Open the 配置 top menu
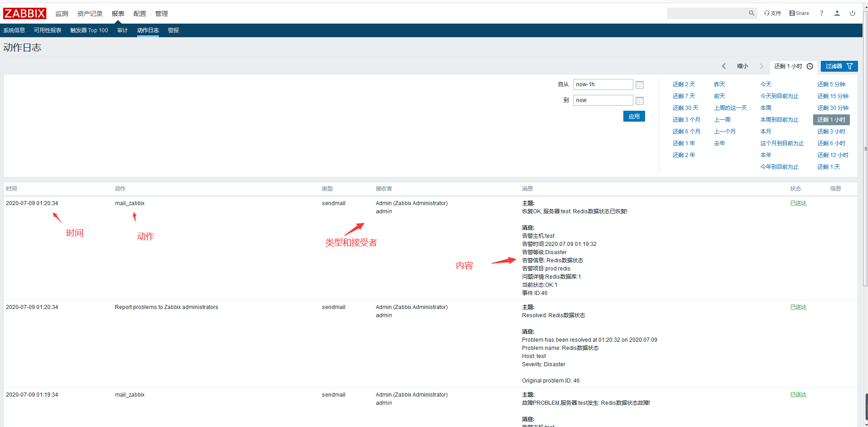Screen dimensions: 868x427 [x=140, y=14]
